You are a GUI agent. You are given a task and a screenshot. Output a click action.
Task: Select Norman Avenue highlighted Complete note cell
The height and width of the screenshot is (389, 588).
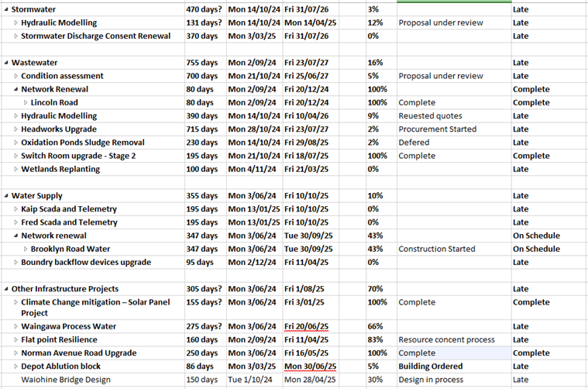pos(454,353)
